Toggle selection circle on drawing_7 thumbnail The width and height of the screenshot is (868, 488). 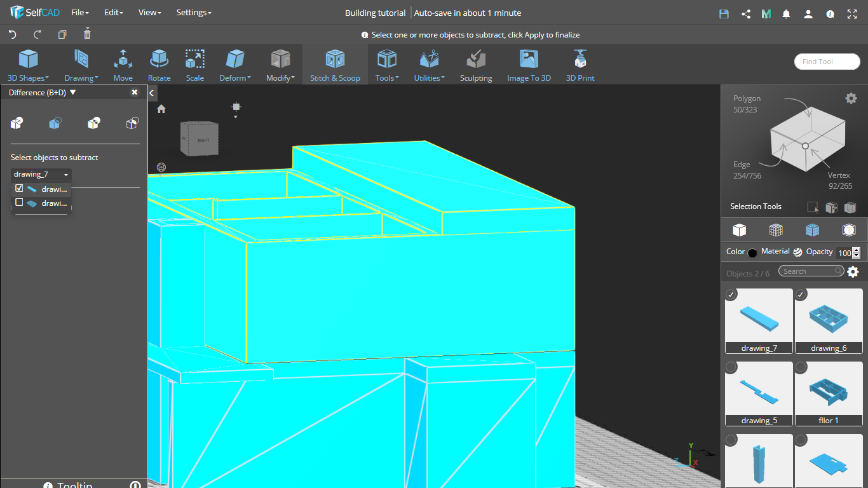click(731, 294)
